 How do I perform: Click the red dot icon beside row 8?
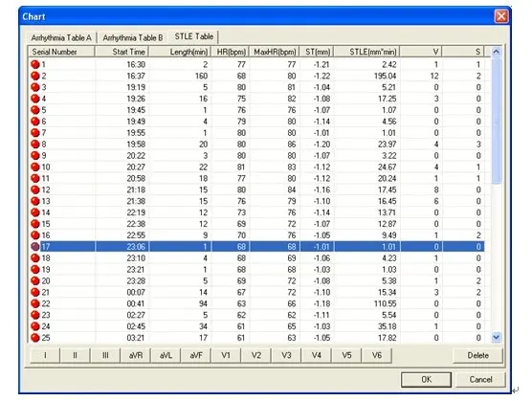[35, 144]
